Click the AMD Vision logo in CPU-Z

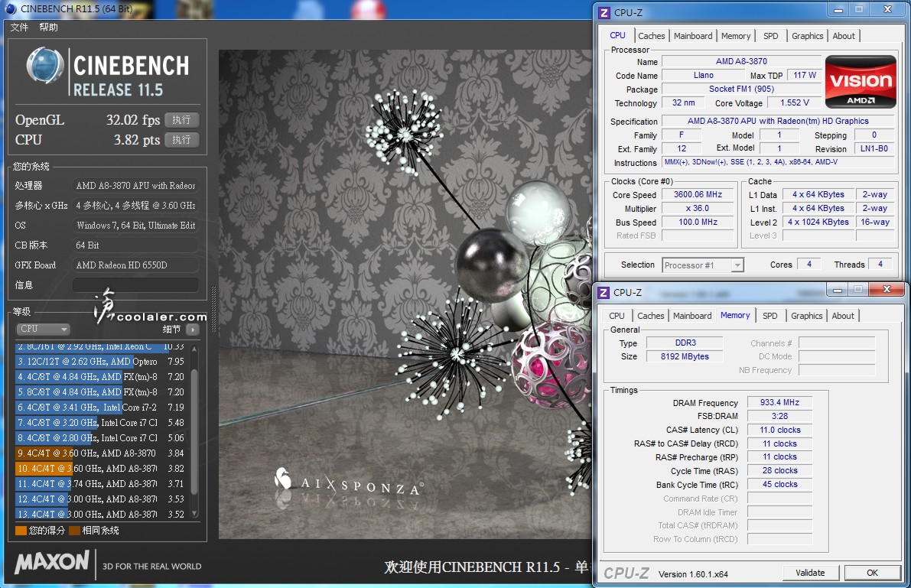(x=861, y=82)
